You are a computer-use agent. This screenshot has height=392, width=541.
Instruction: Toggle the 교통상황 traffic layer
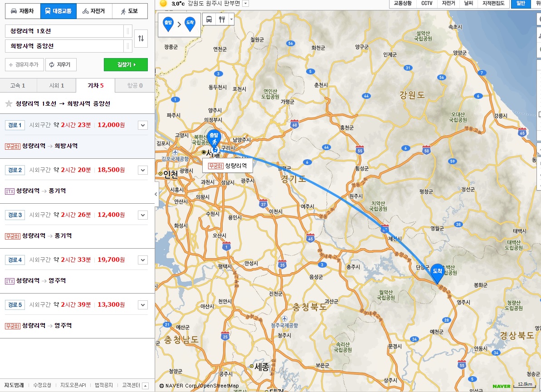click(403, 4)
